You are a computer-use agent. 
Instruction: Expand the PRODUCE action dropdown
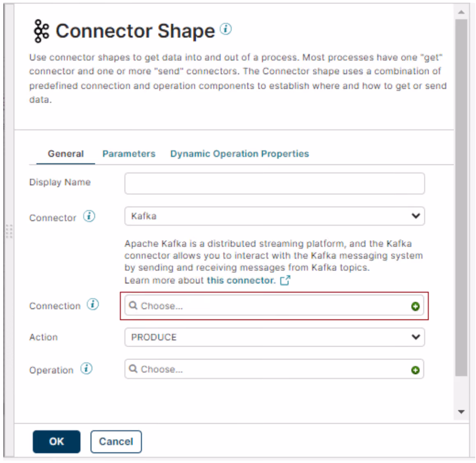pos(275,337)
